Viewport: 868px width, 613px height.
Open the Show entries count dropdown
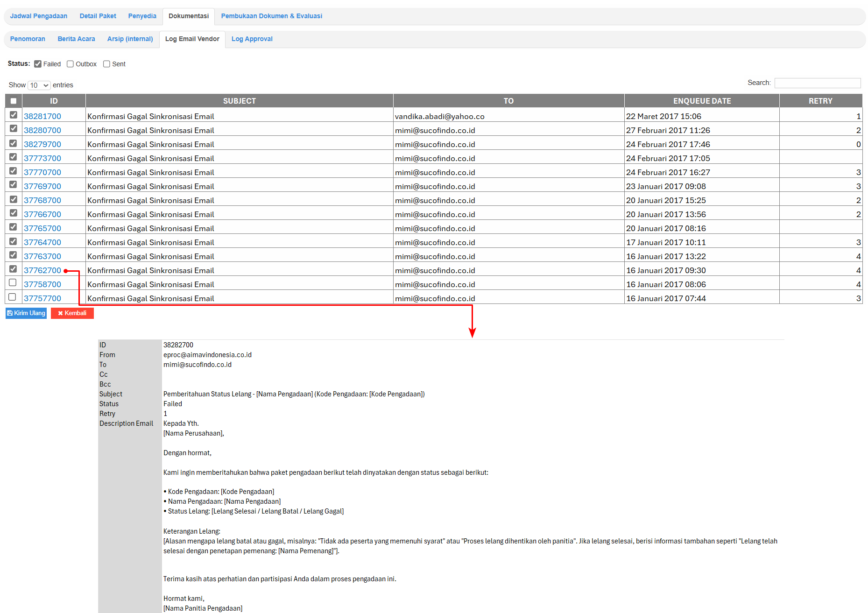39,85
